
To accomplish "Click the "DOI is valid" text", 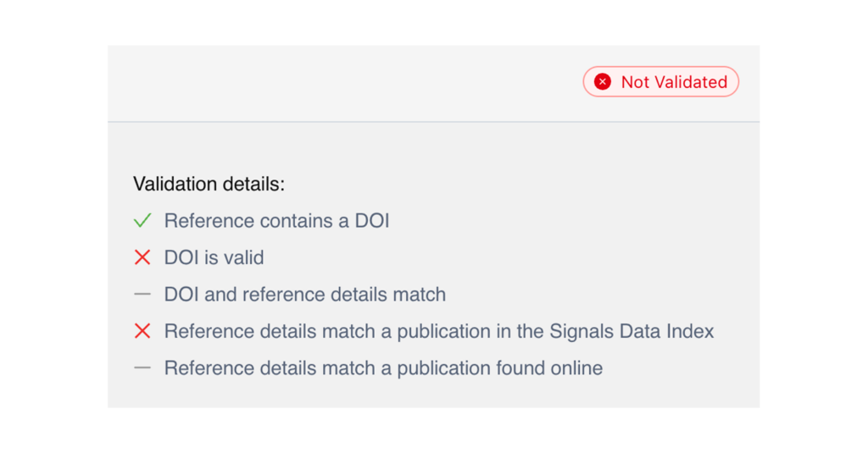I will coord(214,257).
